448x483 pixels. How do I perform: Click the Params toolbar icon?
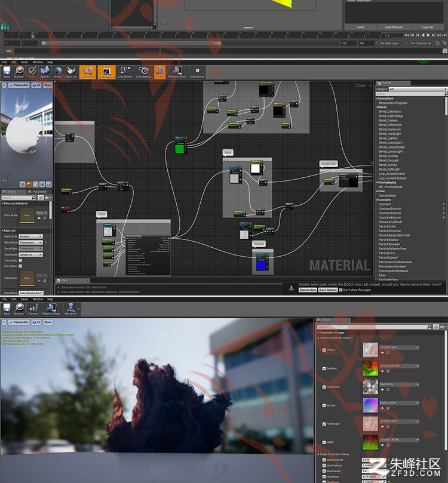tap(33, 309)
